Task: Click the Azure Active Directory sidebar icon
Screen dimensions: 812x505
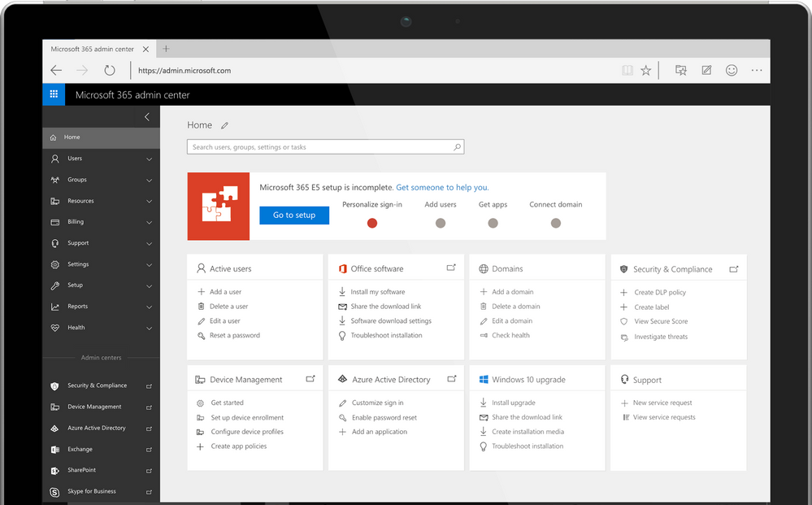Action: 54,429
